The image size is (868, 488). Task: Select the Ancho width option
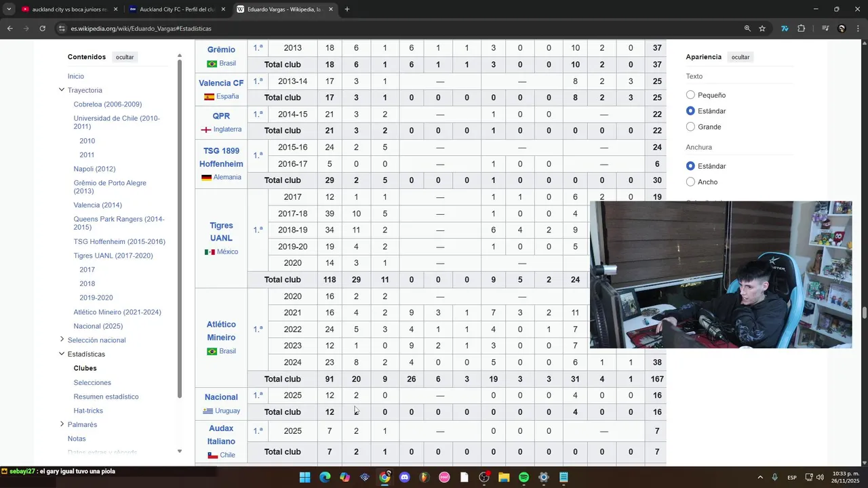point(690,182)
